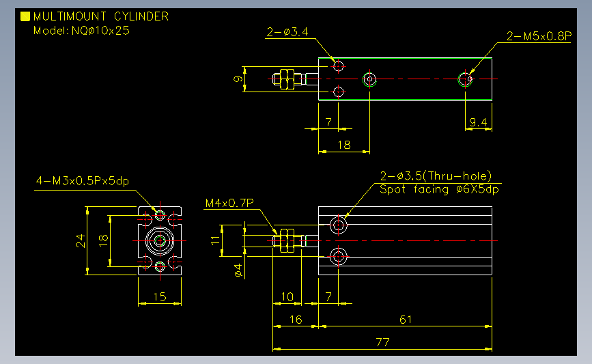Viewport: 592px width, 364px height.
Task: Select the Model: NQø10x25 text
Action: (x=81, y=31)
